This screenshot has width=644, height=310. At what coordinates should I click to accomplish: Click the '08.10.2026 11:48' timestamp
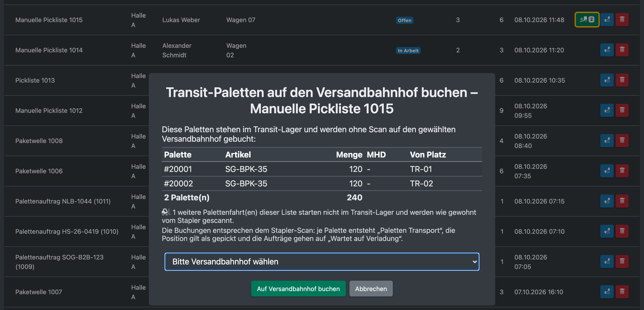pos(539,20)
